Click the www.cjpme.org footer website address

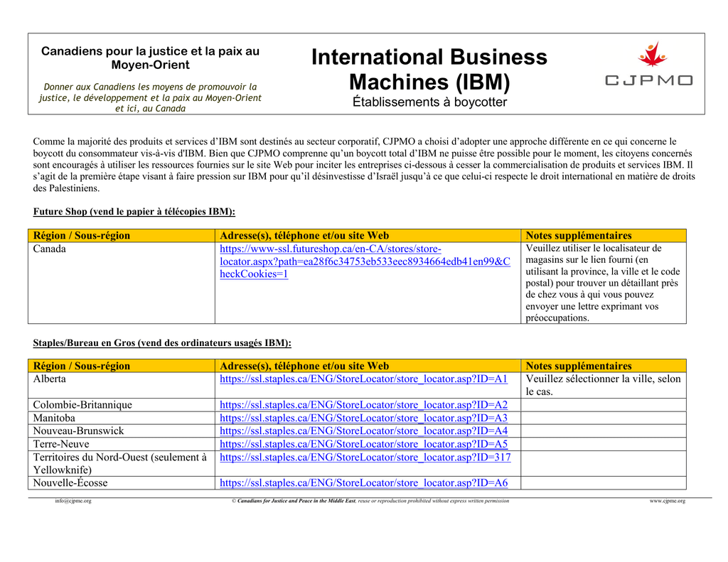tap(667, 501)
